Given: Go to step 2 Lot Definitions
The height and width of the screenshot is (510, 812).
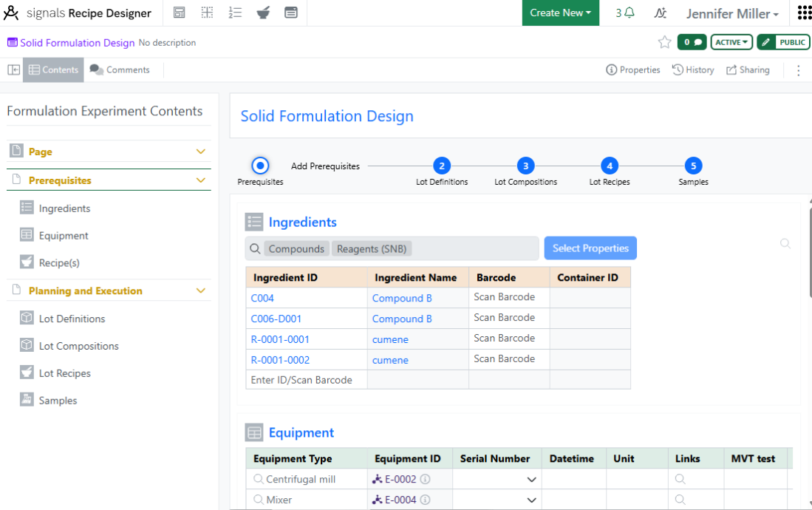Looking at the screenshot, I should click(x=442, y=166).
